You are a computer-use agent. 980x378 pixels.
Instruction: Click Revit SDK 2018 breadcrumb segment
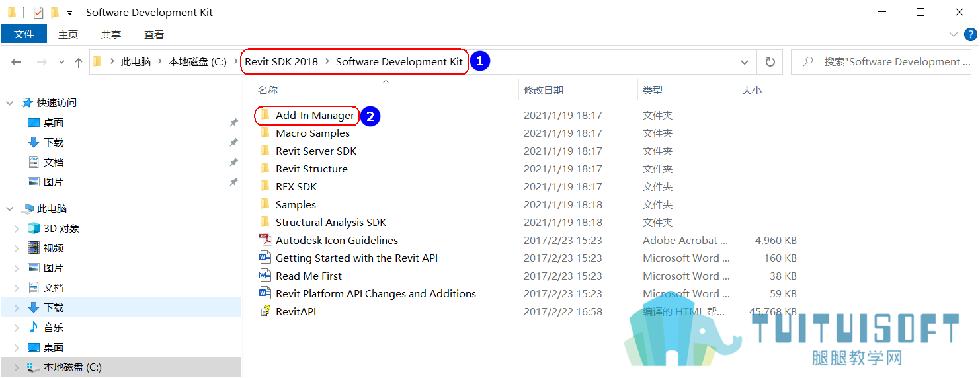pyautogui.click(x=281, y=61)
